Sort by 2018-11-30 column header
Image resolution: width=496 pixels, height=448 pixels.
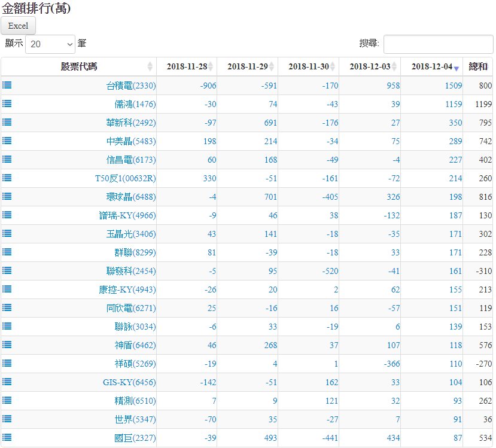[308, 66]
